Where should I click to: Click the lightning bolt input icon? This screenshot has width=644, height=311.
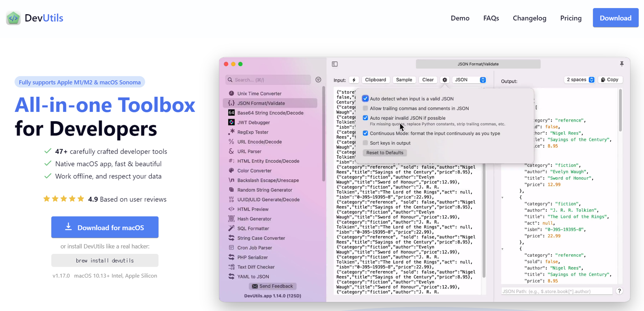[x=354, y=80]
